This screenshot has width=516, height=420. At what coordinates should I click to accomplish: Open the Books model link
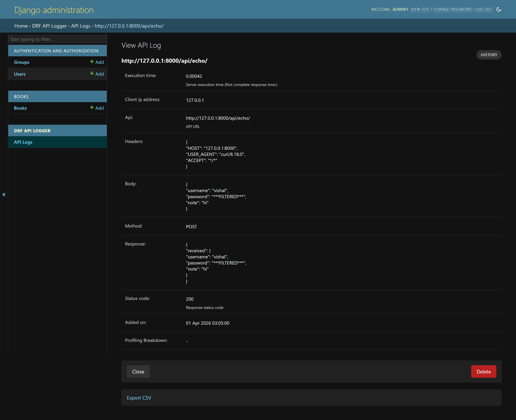click(x=20, y=108)
